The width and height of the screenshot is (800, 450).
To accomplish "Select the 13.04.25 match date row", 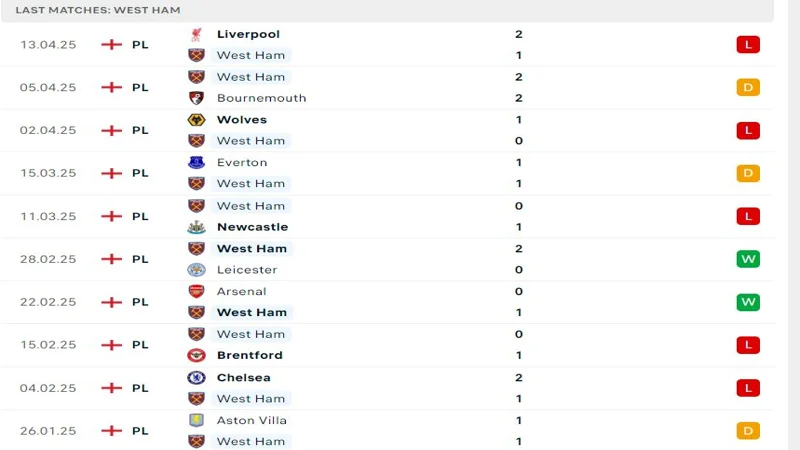I will click(387, 45).
